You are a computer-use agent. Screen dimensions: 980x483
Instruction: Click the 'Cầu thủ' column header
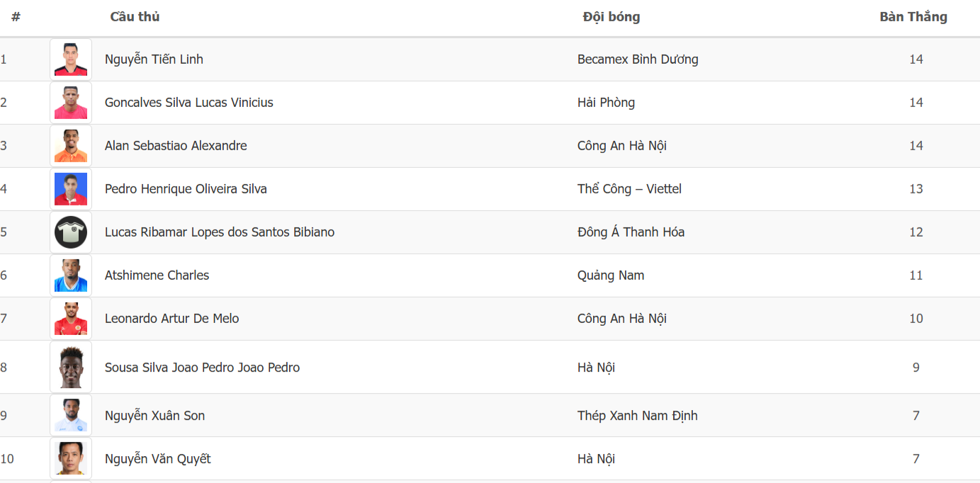click(x=135, y=17)
